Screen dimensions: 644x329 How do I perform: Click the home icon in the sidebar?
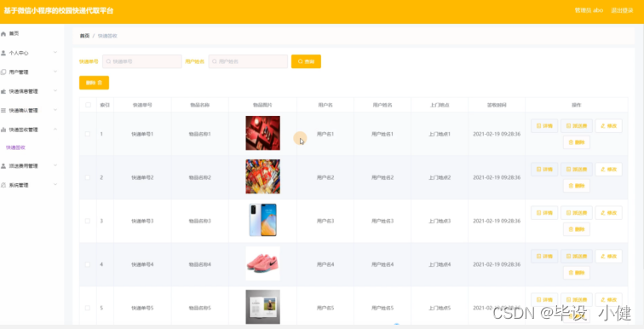[x=3, y=34]
